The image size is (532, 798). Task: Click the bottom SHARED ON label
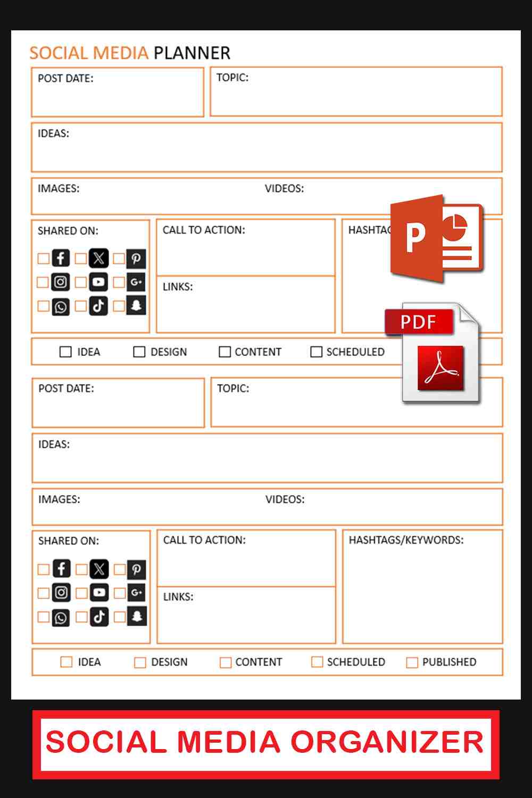(68, 541)
